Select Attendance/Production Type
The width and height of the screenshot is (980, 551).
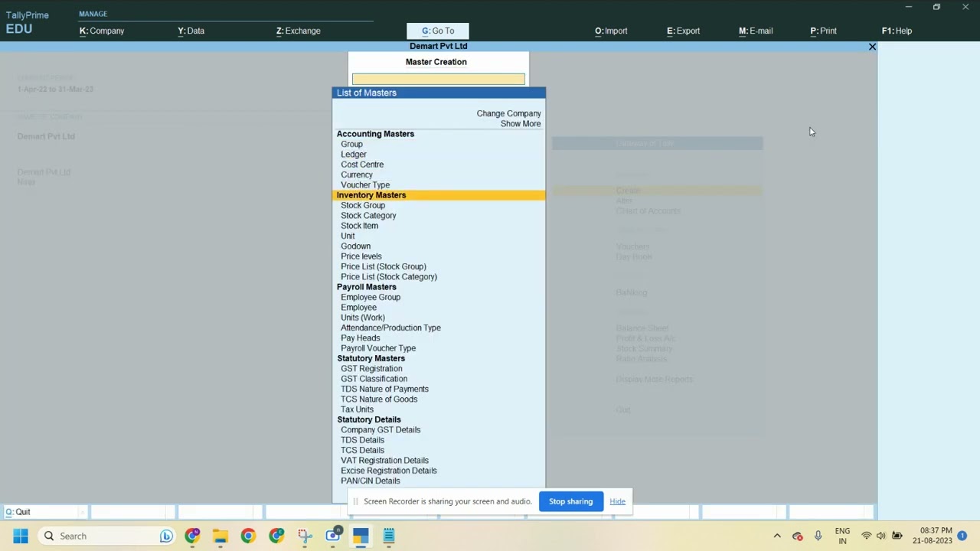(x=390, y=328)
